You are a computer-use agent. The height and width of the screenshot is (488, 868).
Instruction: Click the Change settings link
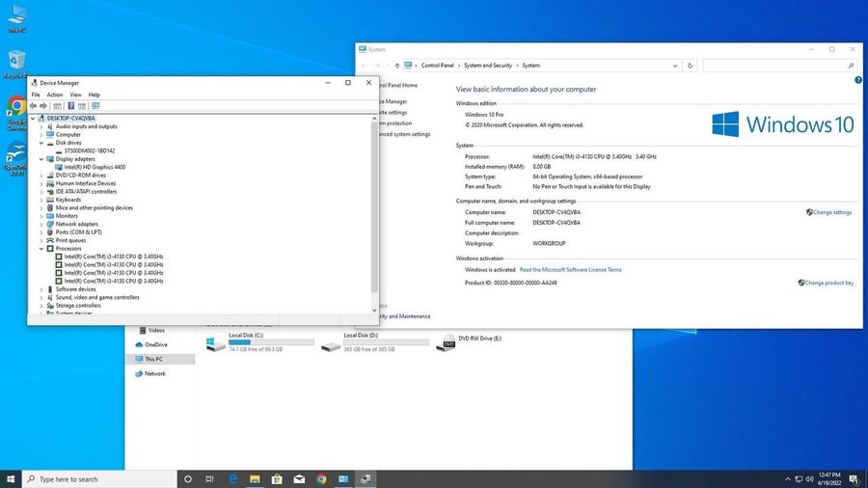(831, 212)
